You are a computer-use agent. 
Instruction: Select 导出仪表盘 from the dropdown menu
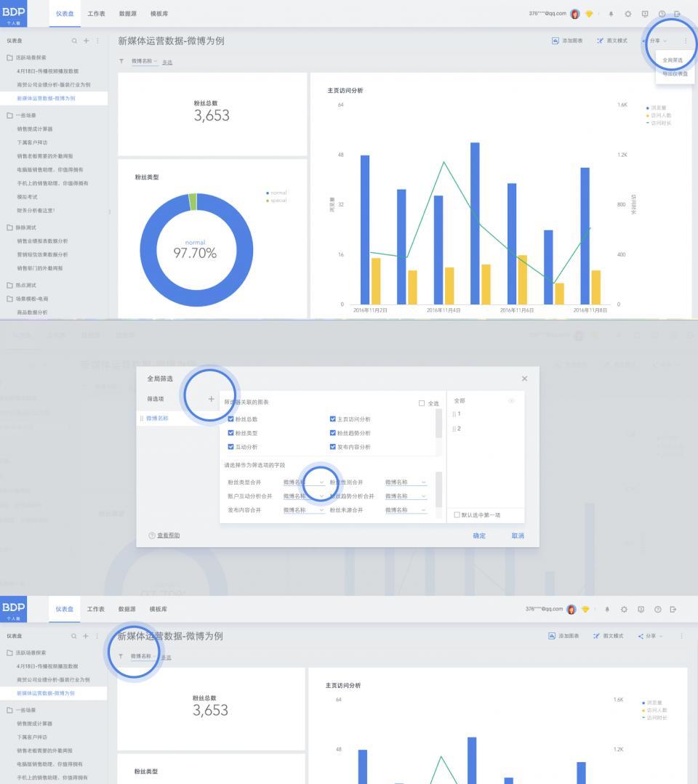tap(675, 73)
